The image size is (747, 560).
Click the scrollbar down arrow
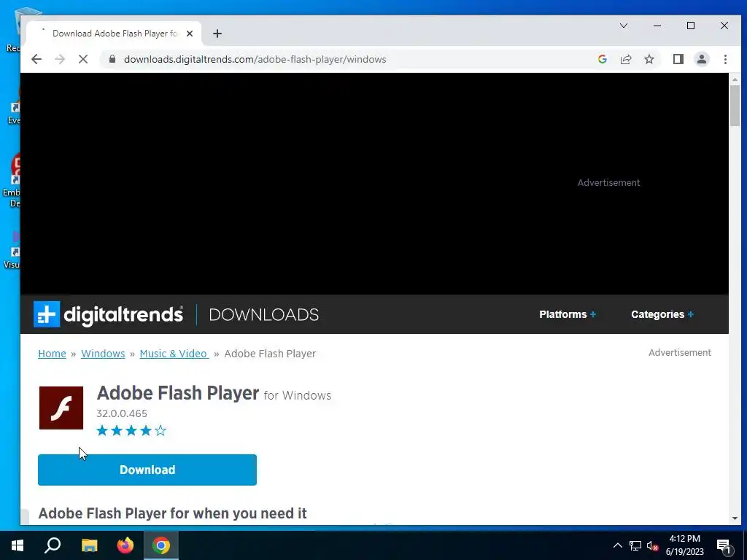pos(735,518)
